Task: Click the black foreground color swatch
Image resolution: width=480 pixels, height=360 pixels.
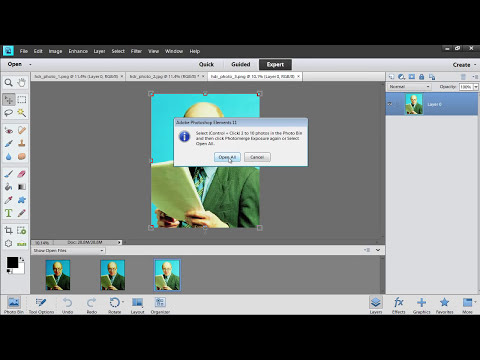Action: click(12, 262)
